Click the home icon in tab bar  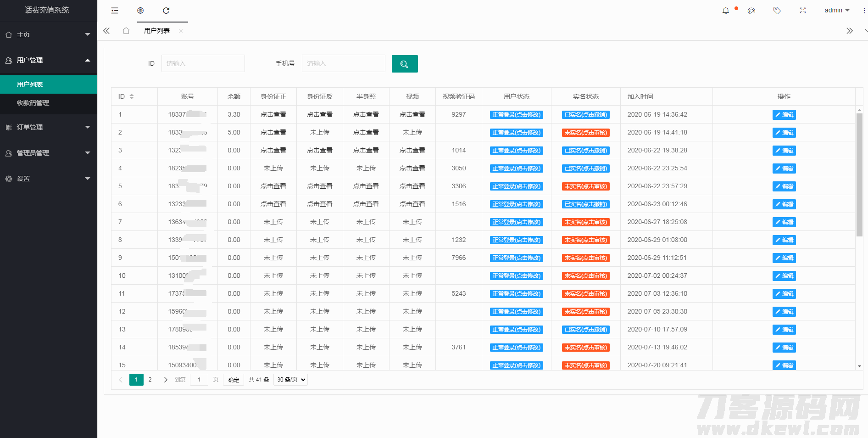point(126,31)
